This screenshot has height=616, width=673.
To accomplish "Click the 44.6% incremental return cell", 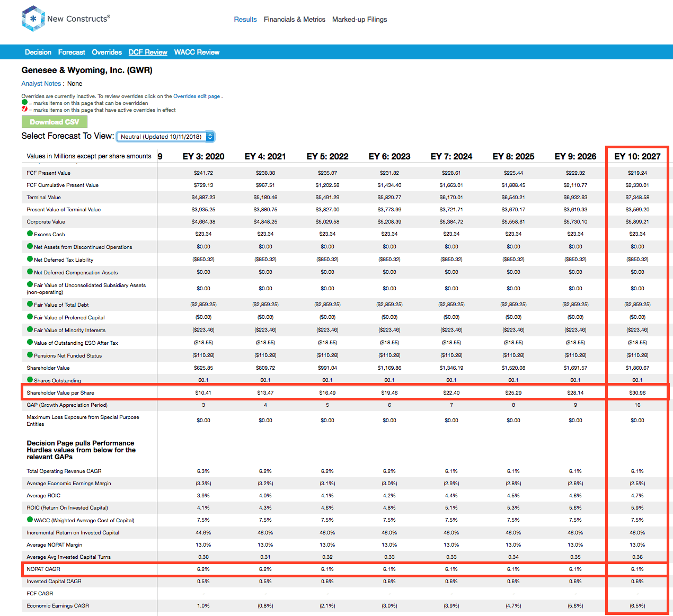I will coord(203,532).
